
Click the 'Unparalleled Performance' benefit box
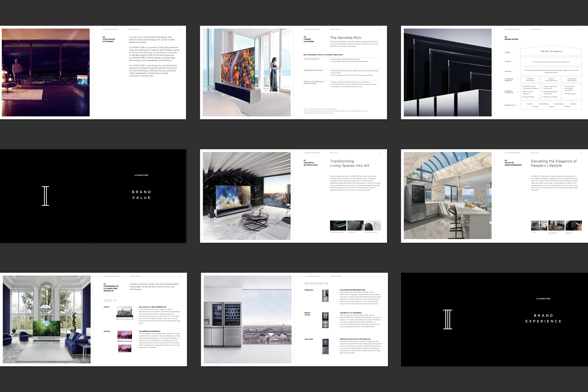(572, 80)
